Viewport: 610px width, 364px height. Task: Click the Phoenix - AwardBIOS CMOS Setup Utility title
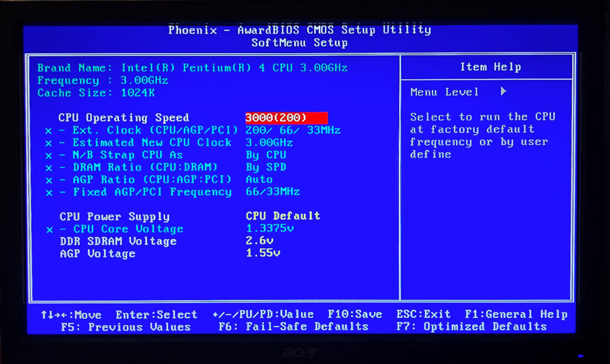coord(300,30)
